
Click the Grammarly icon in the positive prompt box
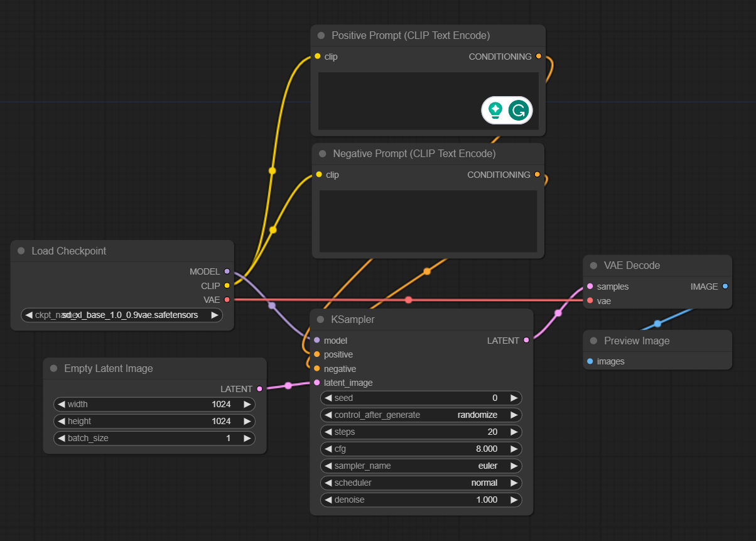coord(519,110)
